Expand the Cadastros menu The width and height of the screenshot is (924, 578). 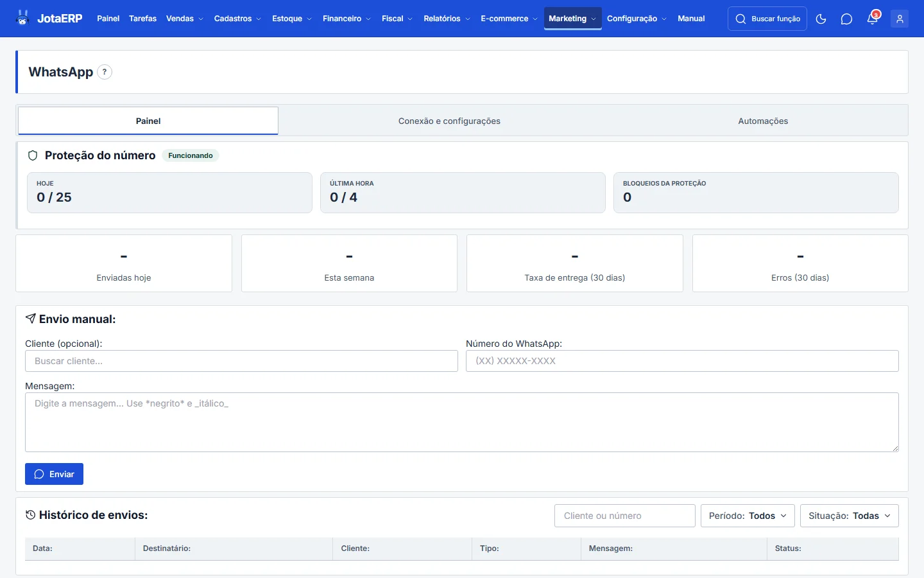coord(237,19)
